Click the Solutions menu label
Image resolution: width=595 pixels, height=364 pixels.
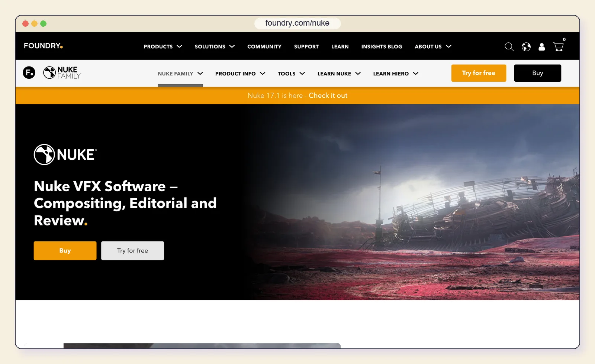[210, 46]
